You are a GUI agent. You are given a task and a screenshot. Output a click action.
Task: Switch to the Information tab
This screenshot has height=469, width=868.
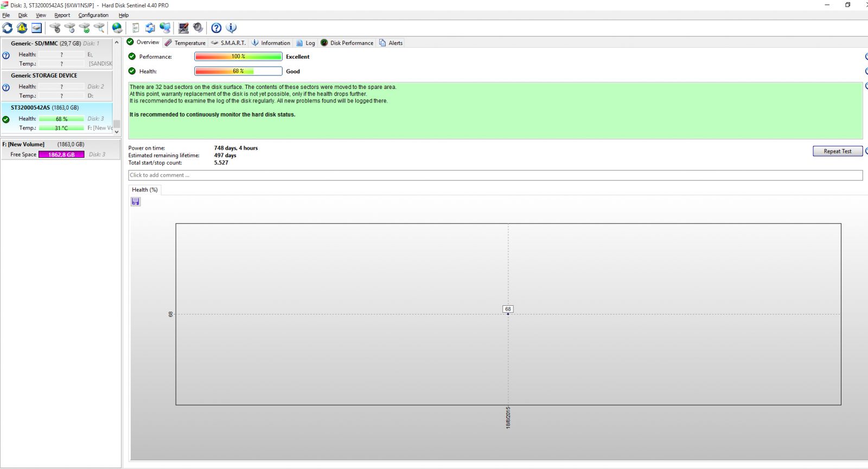[271, 43]
